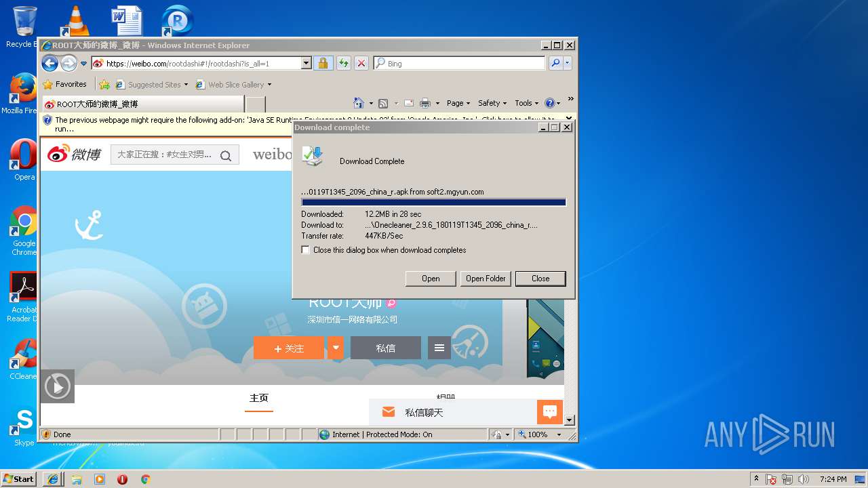Click Add to Favorites bar icon

tap(104, 85)
